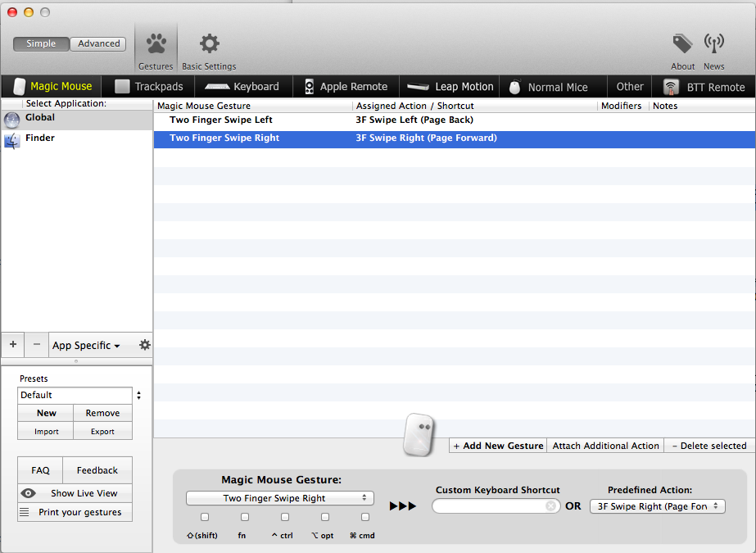The height and width of the screenshot is (553, 756).
Task: Select Two Finger Swipe Left row
Action: [455, 120]
